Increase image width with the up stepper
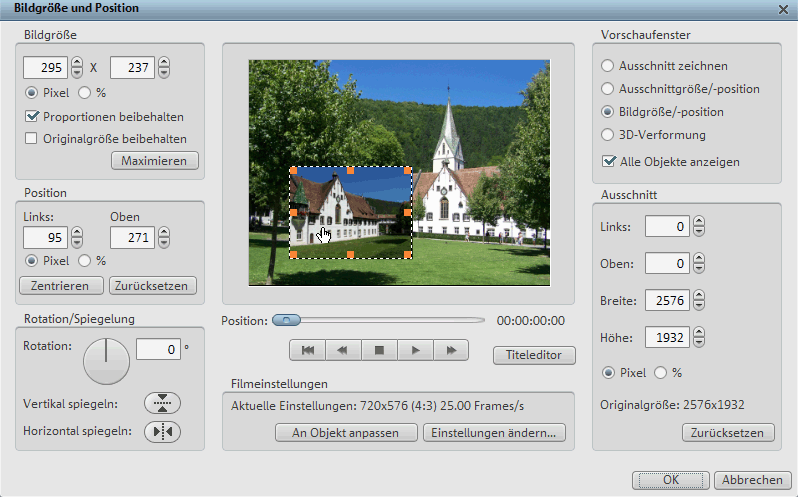Image resolution: width=798 pixels, height=497 pixels. (77, 62)
